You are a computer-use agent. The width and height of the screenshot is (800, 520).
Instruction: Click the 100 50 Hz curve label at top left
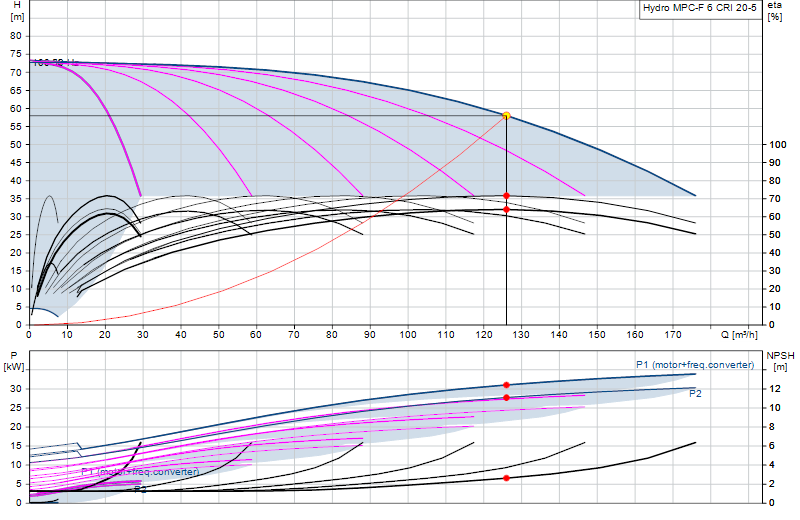tap(56, 63)
